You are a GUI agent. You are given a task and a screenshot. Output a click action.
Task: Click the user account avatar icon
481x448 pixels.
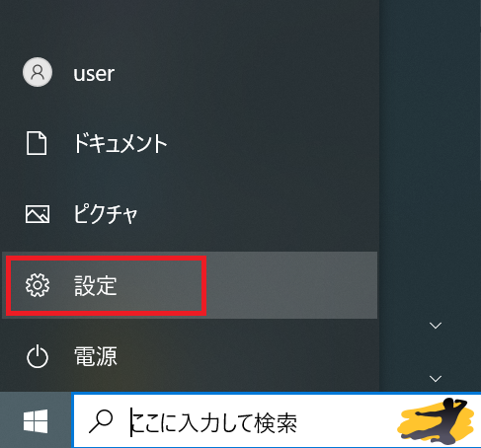(x=38, y=72)
